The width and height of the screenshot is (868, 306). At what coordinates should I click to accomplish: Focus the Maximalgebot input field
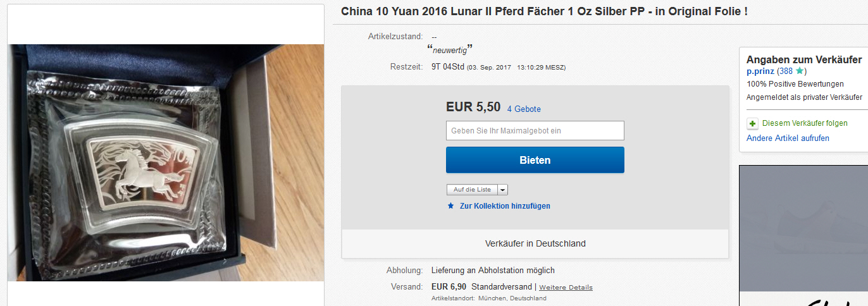(x=535, y=131)
